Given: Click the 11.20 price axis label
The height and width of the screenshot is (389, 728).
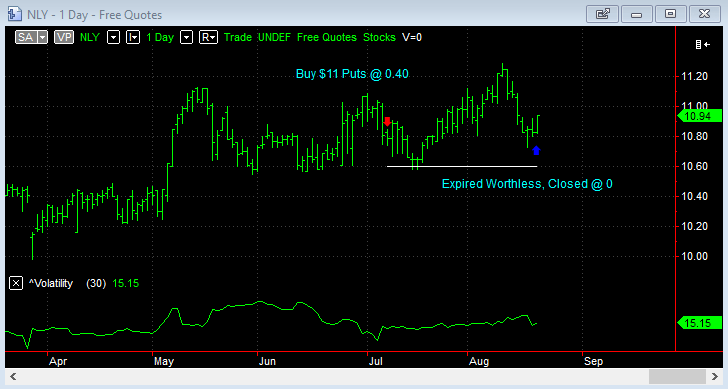Looking at the screenshot, I should (x=694, y=76).
